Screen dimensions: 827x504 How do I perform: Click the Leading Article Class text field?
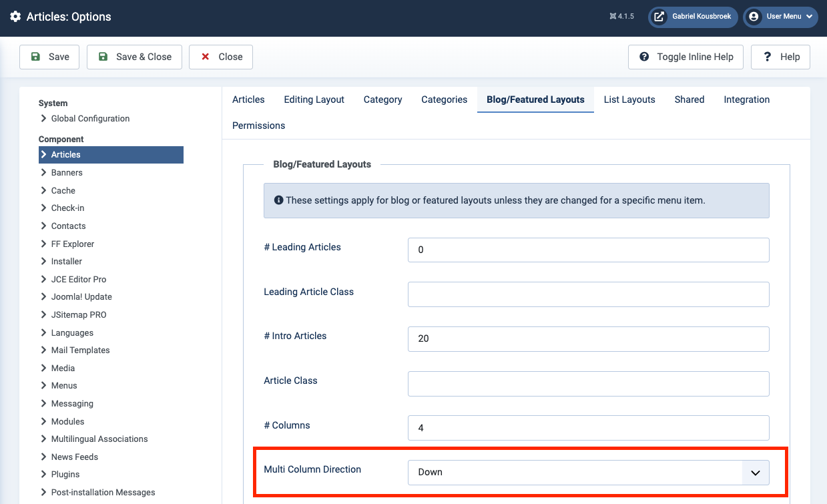(588, 294)
